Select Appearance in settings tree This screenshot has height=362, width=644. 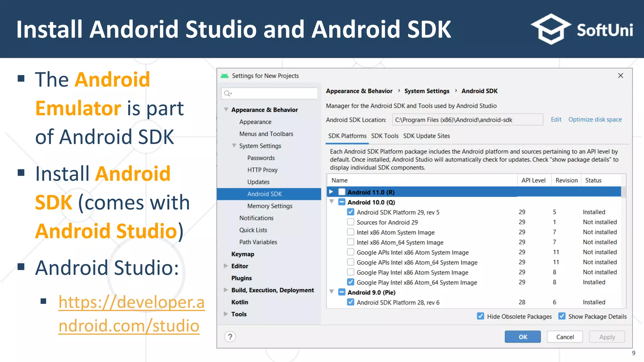click(255, 122)
